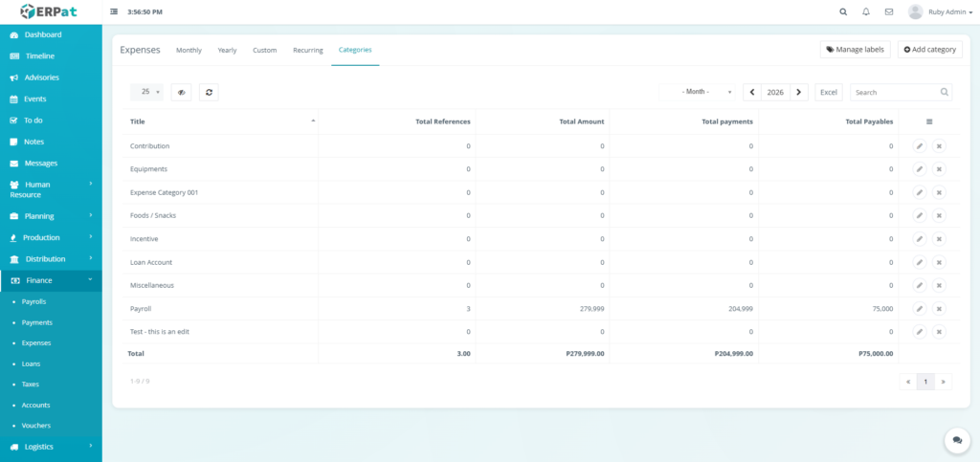980x462 pixels.
Task: Open the rows-per-page dropdown showing 25
Action: click(x=146, y=92)
